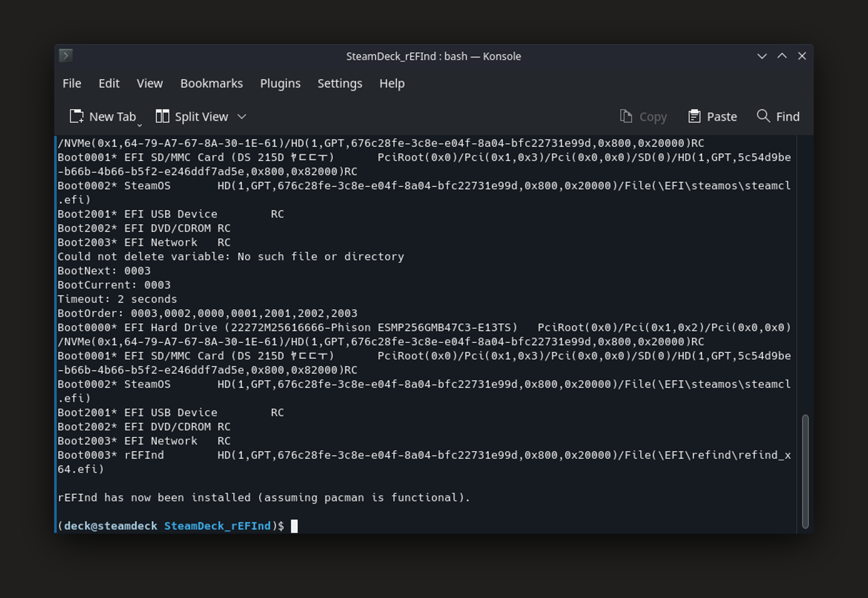
Task: Expand the Split View chevron
Action: (242, 116)
